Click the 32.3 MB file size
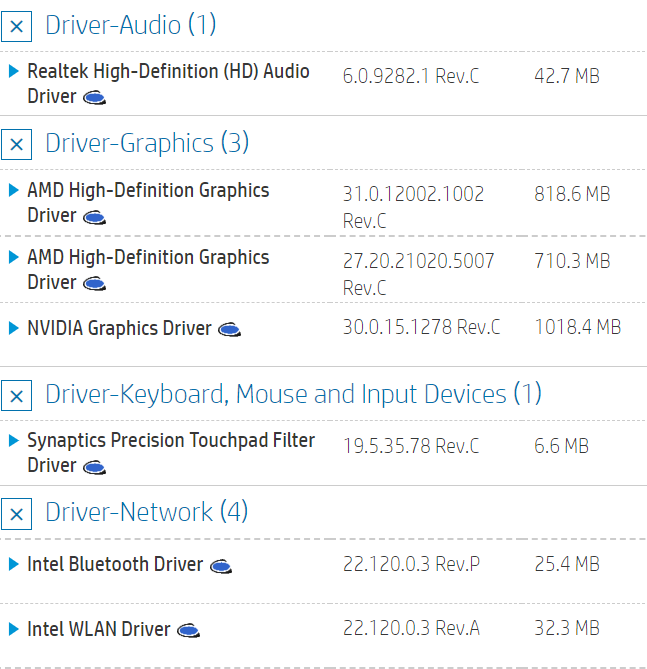This screenshot has height=669, width=647. coord(567,628)
